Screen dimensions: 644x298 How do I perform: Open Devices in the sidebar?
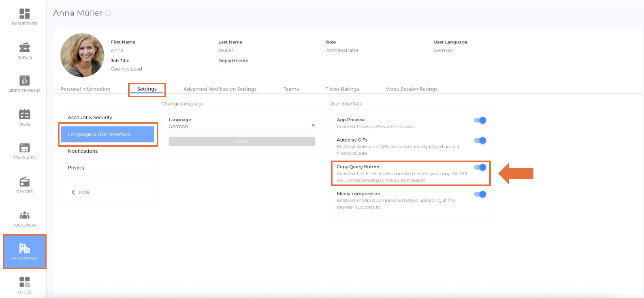24,182
